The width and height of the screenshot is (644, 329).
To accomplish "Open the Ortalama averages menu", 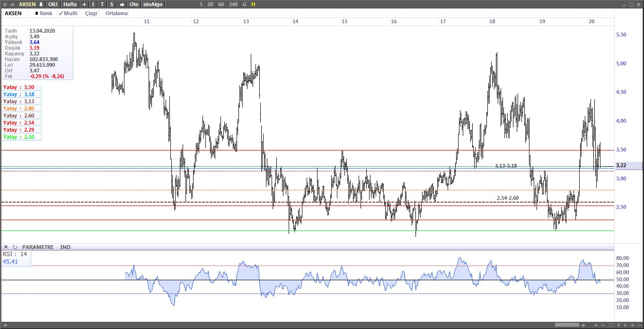I will click(x=116, y=13).
